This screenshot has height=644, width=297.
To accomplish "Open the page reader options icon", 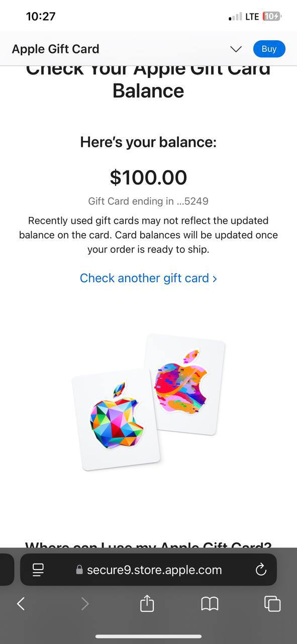I will [38, 570].
